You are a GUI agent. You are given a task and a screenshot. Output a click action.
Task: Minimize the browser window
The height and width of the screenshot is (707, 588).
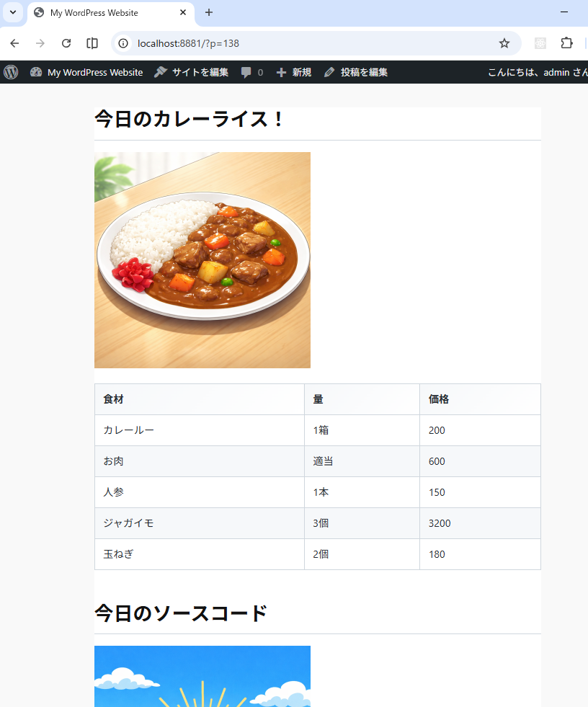pos(564,12)
